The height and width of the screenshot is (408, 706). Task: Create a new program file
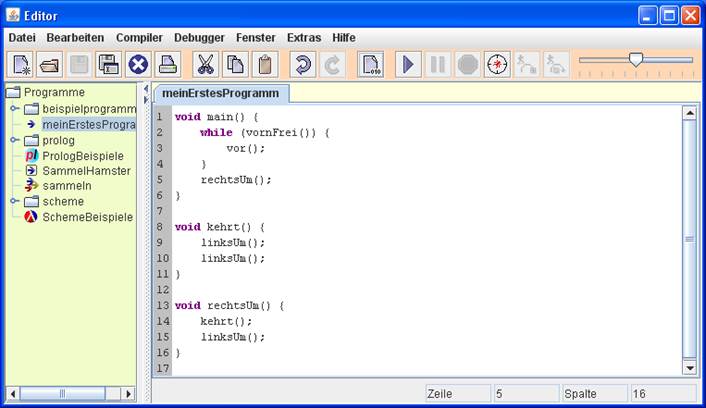[x=22, y=65]
